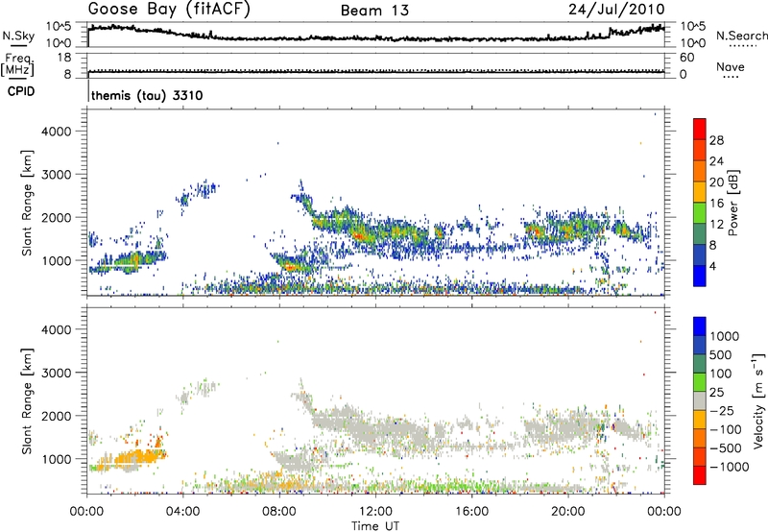The width and height of the screenshot is (768, 532).
Task: Click the '20:00' time tick label
Action: (x=567, y=512)
